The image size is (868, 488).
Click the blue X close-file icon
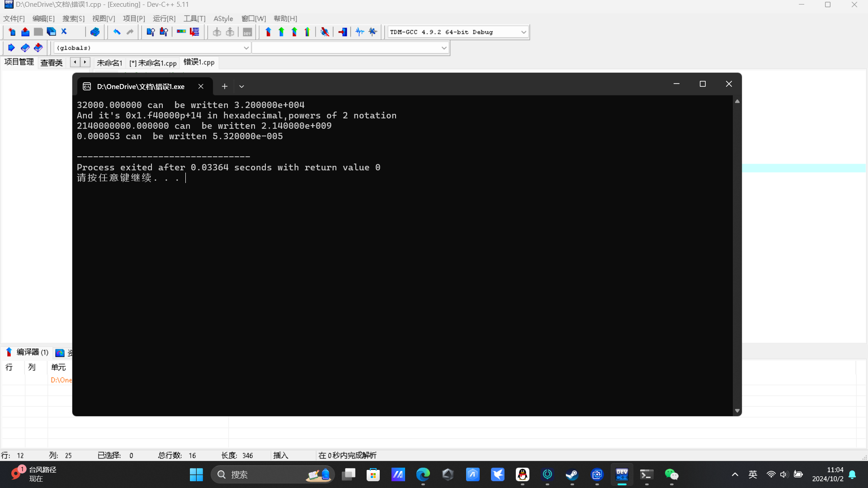[x=64, y=32]
